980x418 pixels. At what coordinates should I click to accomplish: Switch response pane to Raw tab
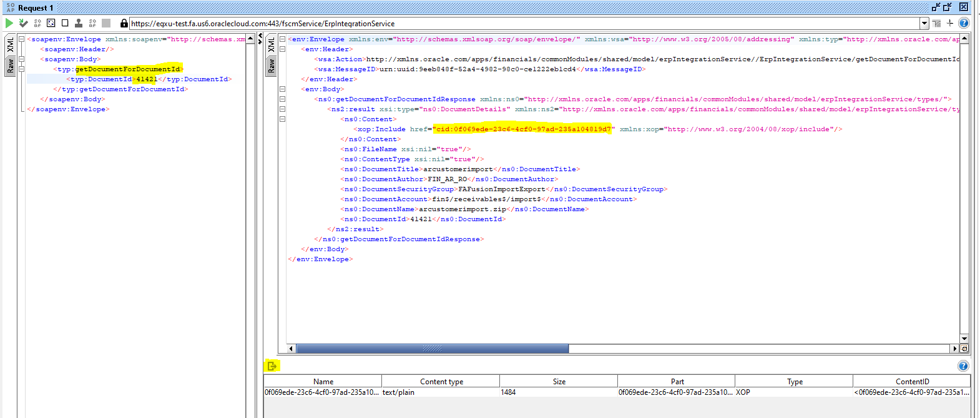click(x=271, y=66)
